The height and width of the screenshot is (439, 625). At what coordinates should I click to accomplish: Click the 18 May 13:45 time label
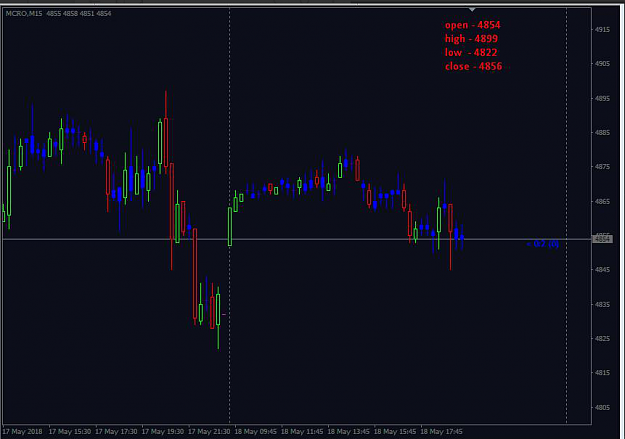(x=349, y=431)
